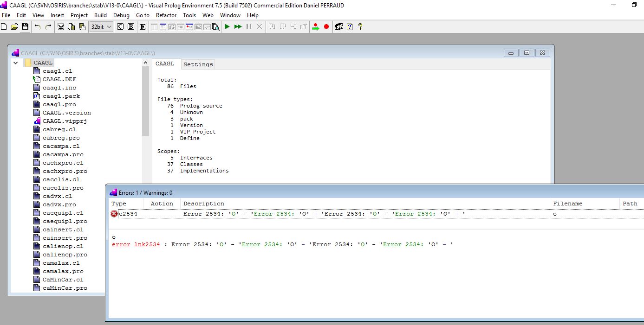Click the yellow question mark icon

[x=360, y=27]
